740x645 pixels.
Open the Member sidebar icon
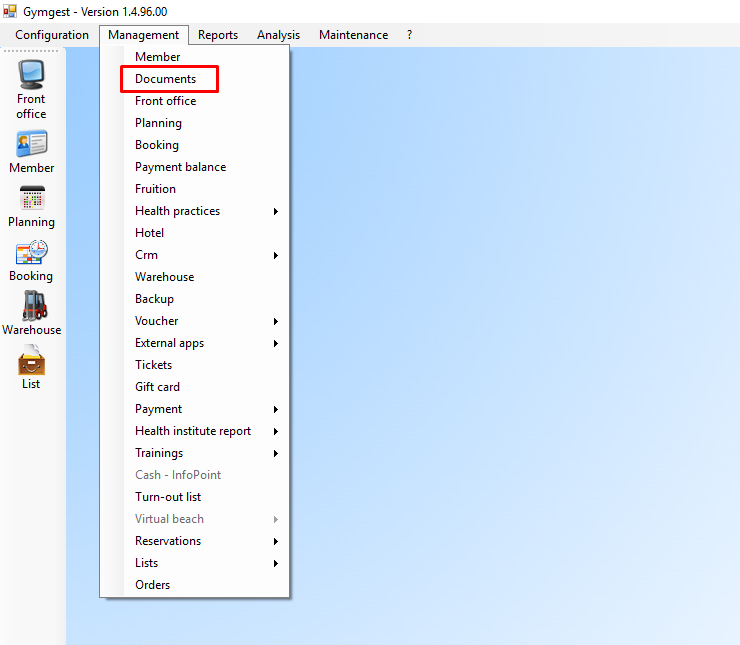(x=31, y=153)
